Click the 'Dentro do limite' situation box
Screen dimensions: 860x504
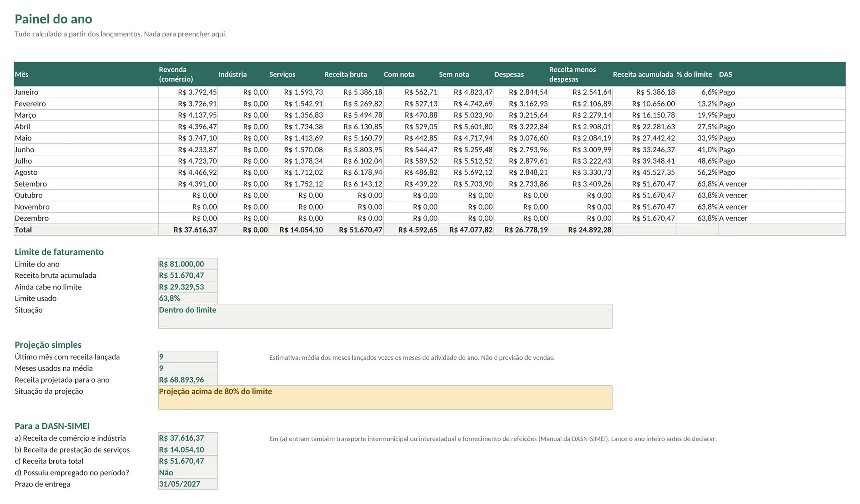click(x=385, y=316)
